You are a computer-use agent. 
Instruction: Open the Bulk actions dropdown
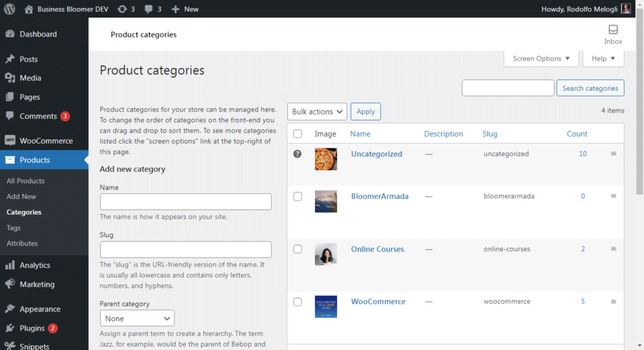[x=317, y=111]
